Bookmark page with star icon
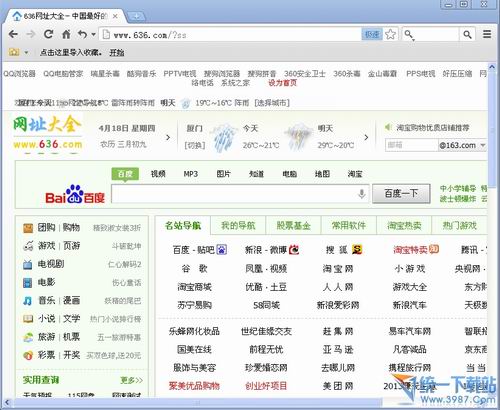Screen dimensions: 500x410 390,34
